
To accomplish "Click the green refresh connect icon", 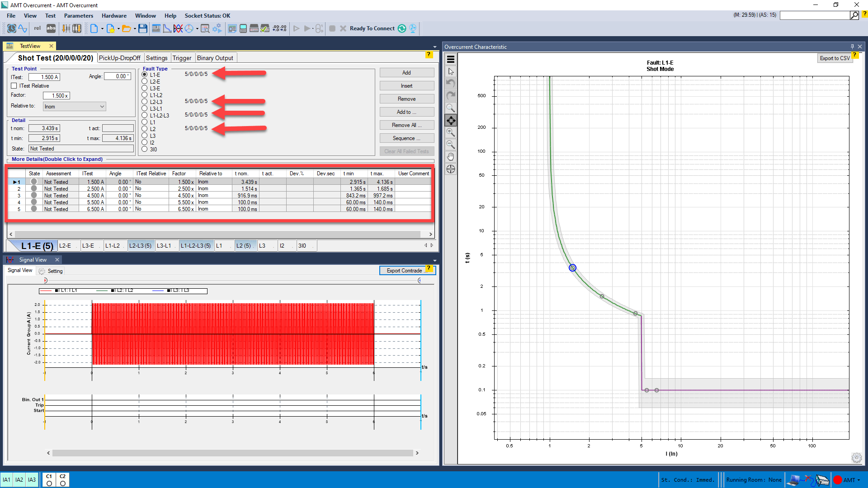I will click(402, 28).
